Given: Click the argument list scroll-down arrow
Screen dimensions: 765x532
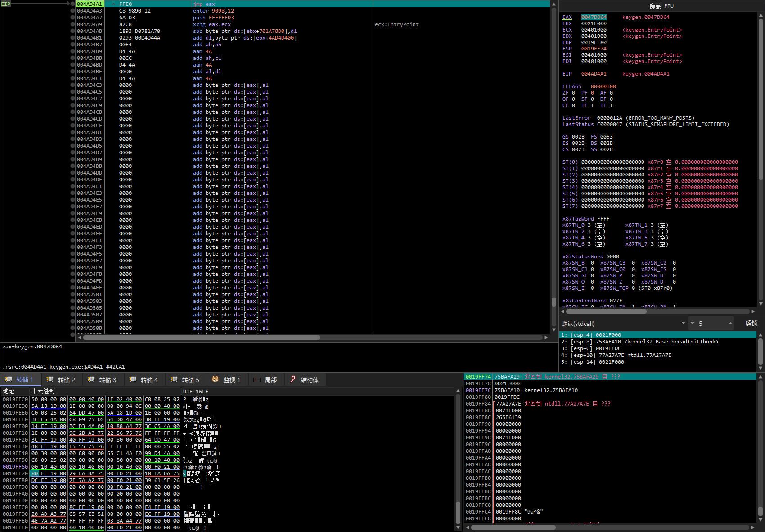Looking at the screenshot, I should click(x=760, y=369).
